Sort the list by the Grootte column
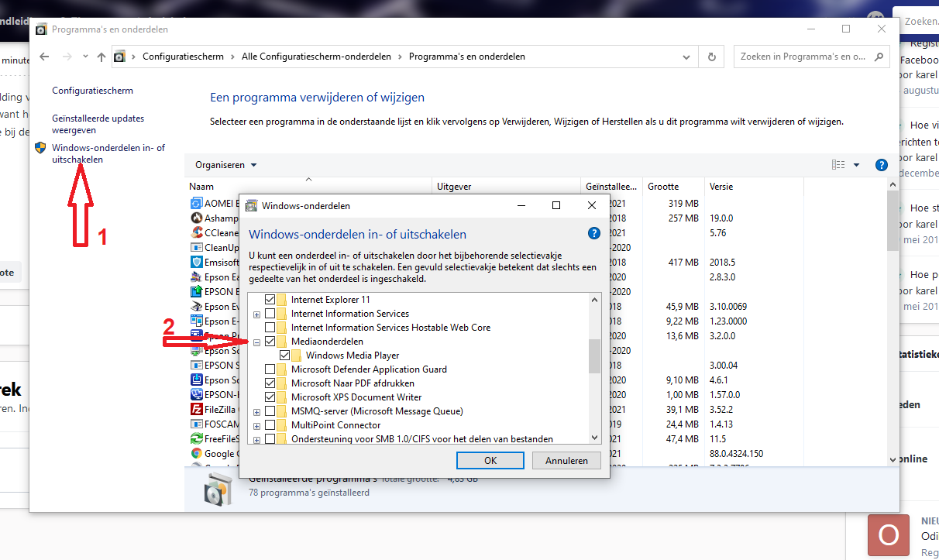 point(674,187)
